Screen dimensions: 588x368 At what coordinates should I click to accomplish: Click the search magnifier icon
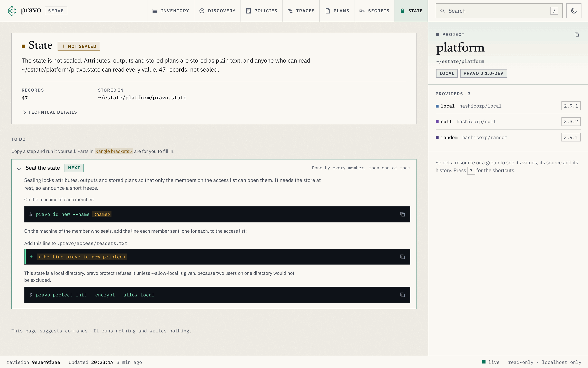pyautogui.click(x=442, y=11)
